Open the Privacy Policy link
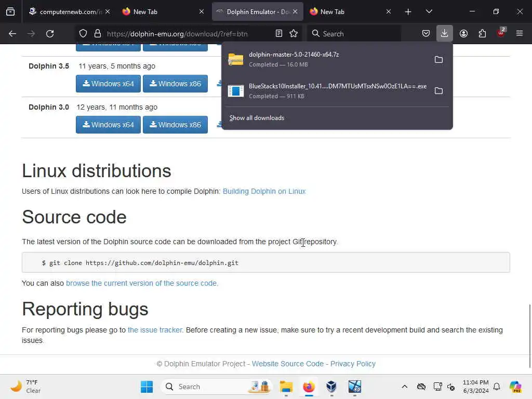Screen dimensions: 532x399 pos(353,364)
